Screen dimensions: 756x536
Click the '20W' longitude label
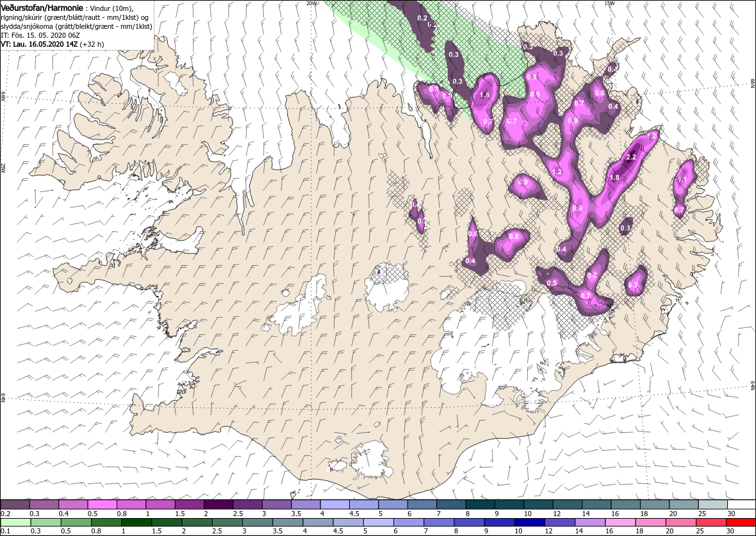click(311, 3)
